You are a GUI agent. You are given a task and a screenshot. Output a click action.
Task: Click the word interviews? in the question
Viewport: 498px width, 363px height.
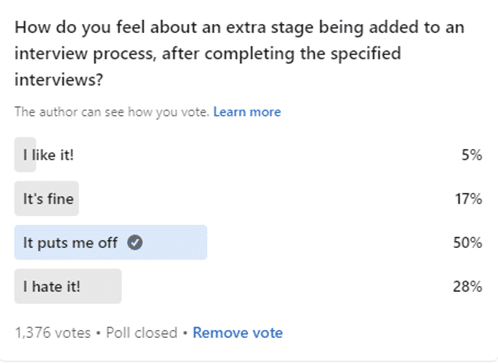pos(59,80)
